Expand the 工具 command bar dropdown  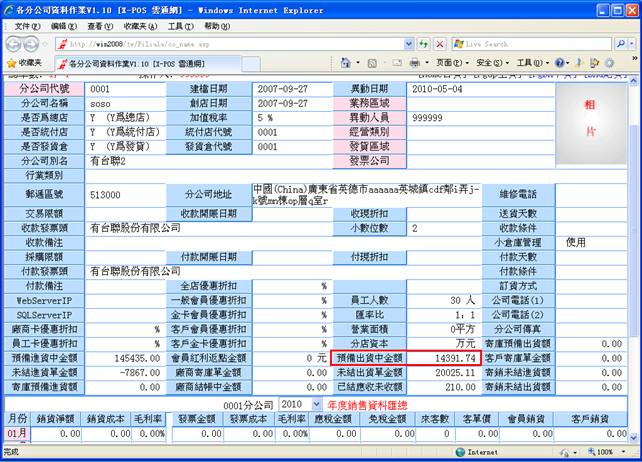530,63
